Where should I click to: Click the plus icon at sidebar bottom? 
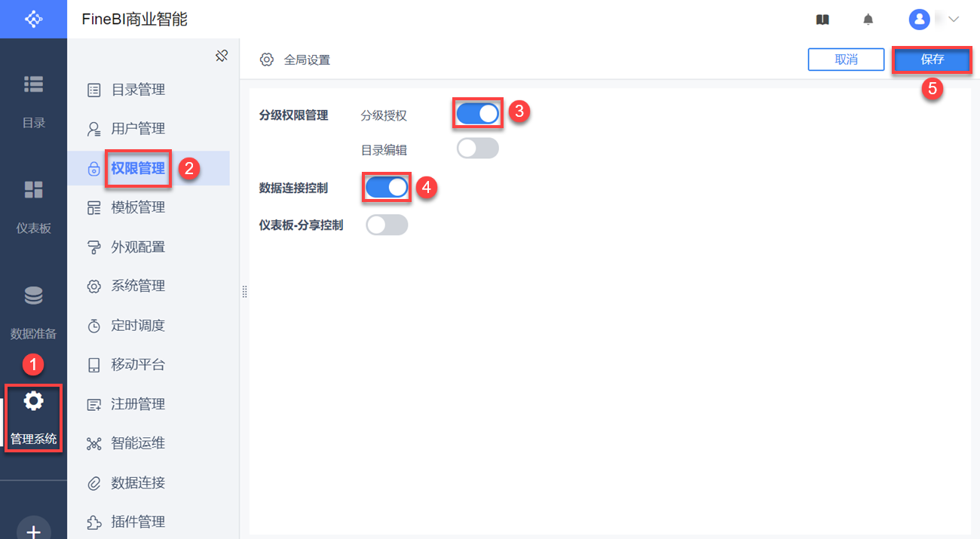(x=33, y=531)
